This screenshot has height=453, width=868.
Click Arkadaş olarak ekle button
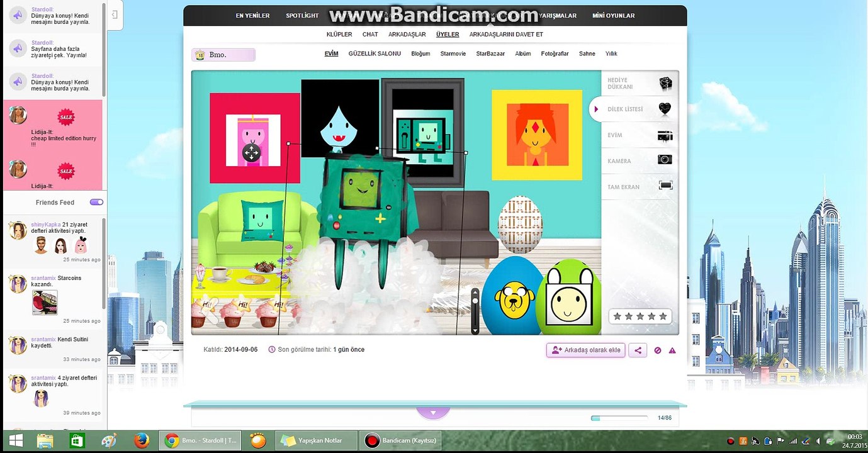click(585, 350)
